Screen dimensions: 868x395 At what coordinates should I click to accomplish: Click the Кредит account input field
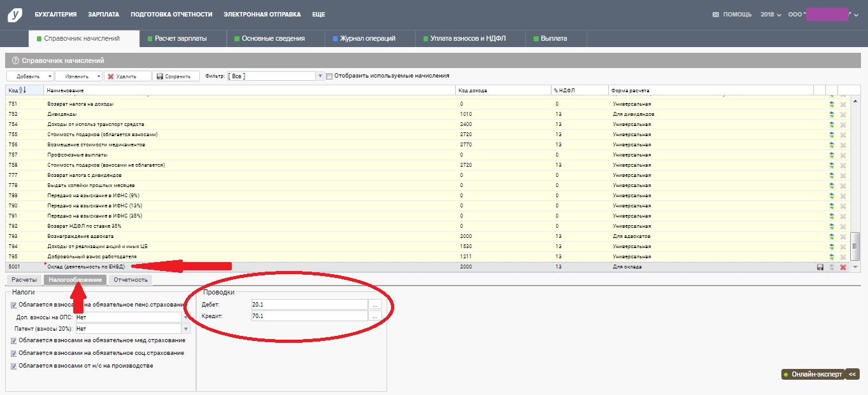point(309,316)
